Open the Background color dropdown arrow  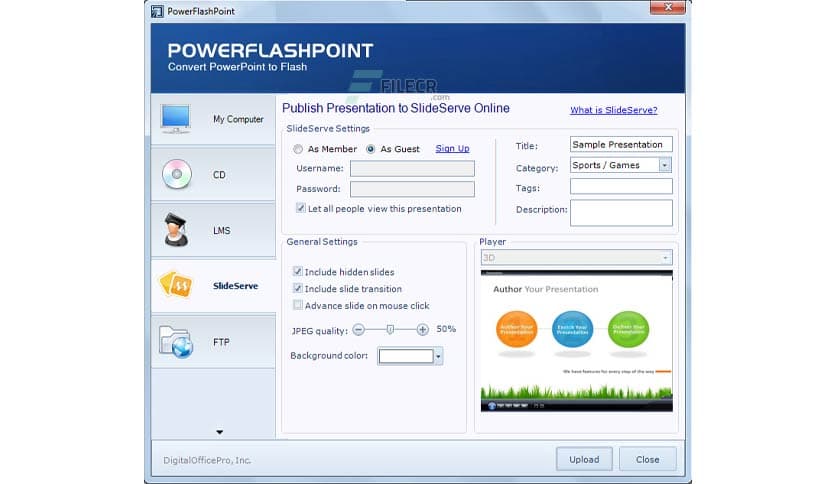pos(438,356)
